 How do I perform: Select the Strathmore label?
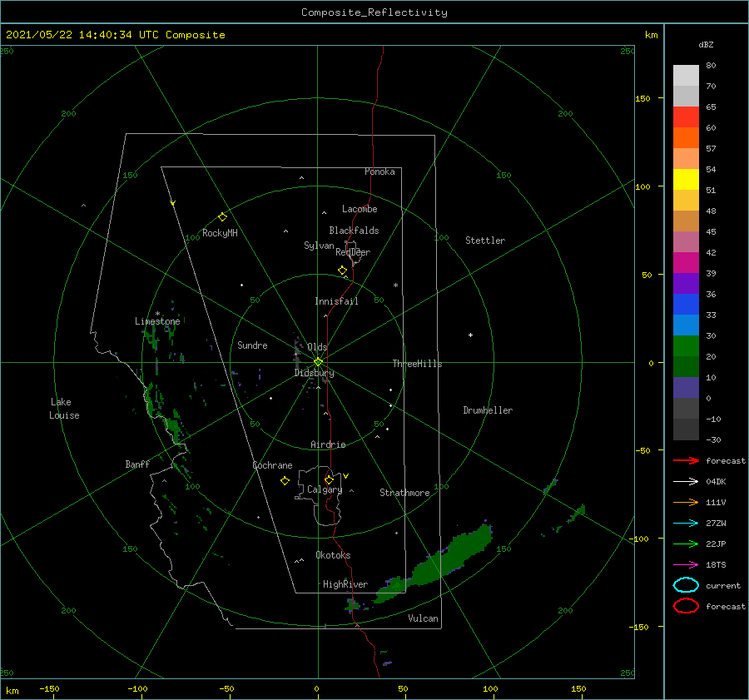point(405,493)
